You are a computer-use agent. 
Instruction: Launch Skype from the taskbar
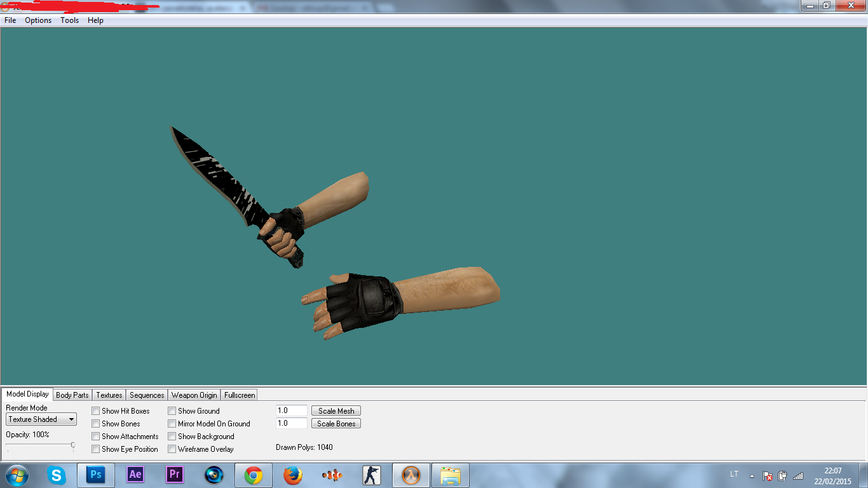pyautogui.click(x=57, y=475)
